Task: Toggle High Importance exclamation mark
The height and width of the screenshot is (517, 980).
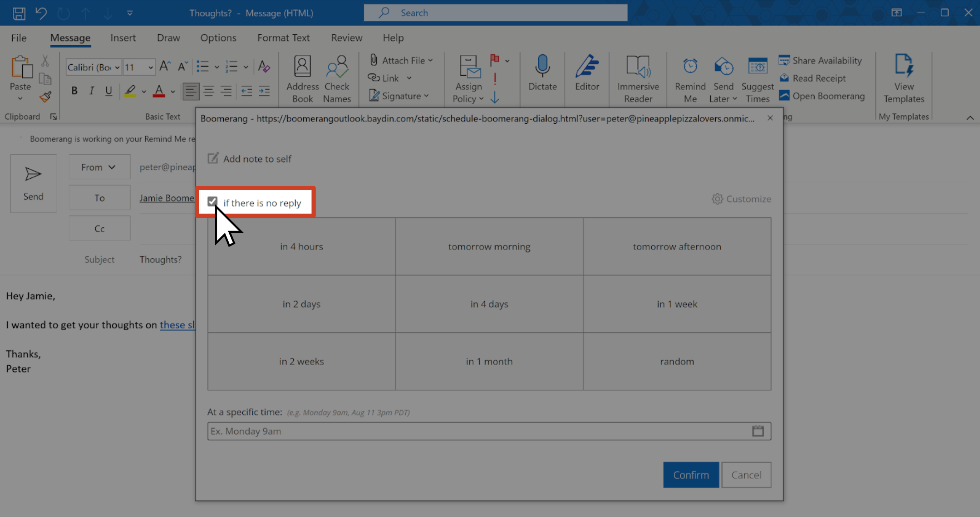Action: (494, 79)
